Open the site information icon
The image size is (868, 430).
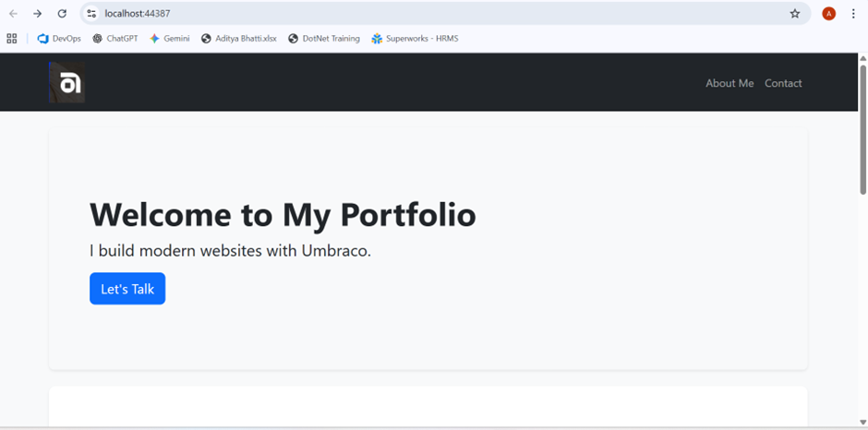click(x=91, y=14)
